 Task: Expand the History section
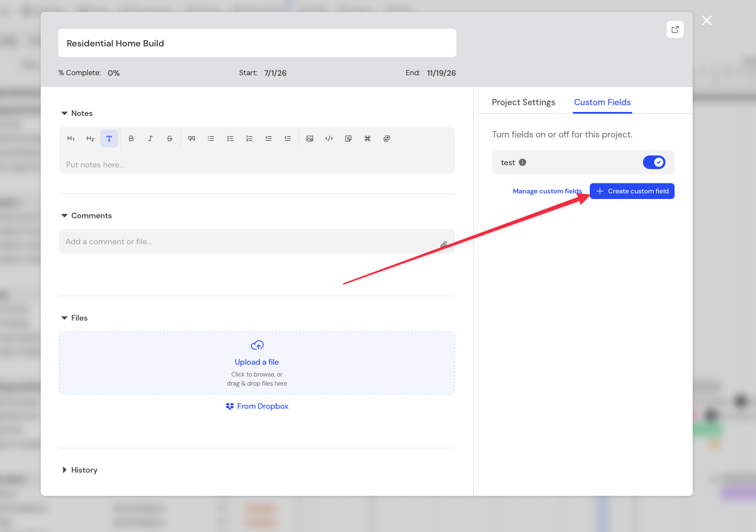[64, 470]
